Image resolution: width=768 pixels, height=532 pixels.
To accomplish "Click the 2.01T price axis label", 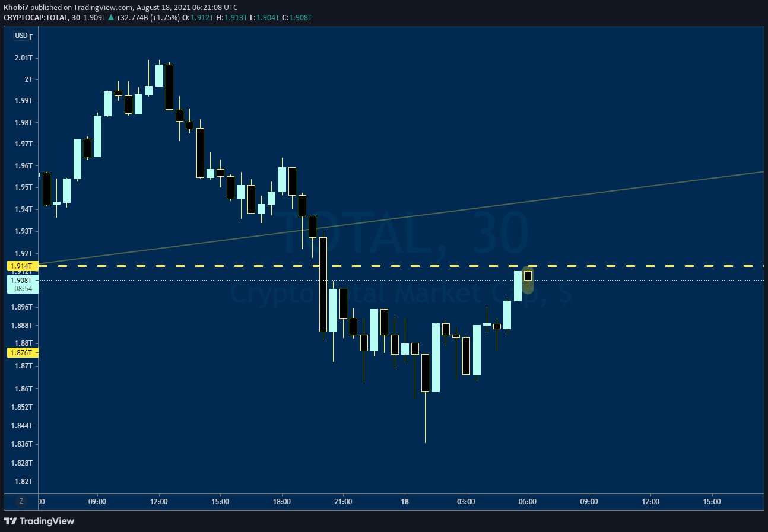I will 24,58.
